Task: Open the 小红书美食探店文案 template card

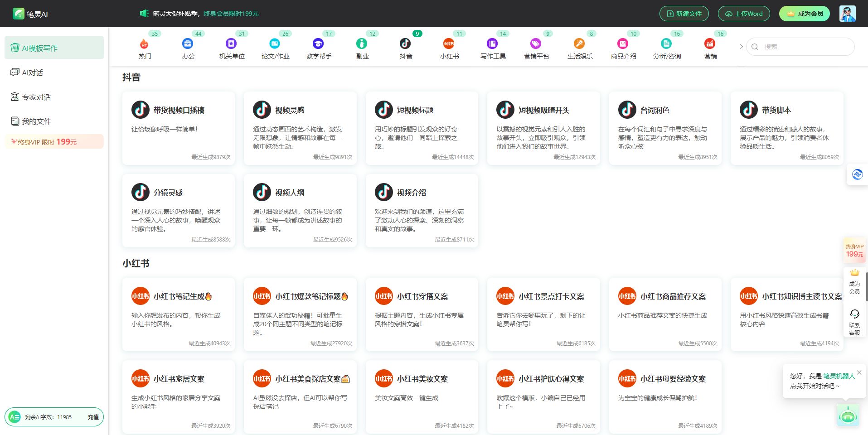Action: [300, 396]
